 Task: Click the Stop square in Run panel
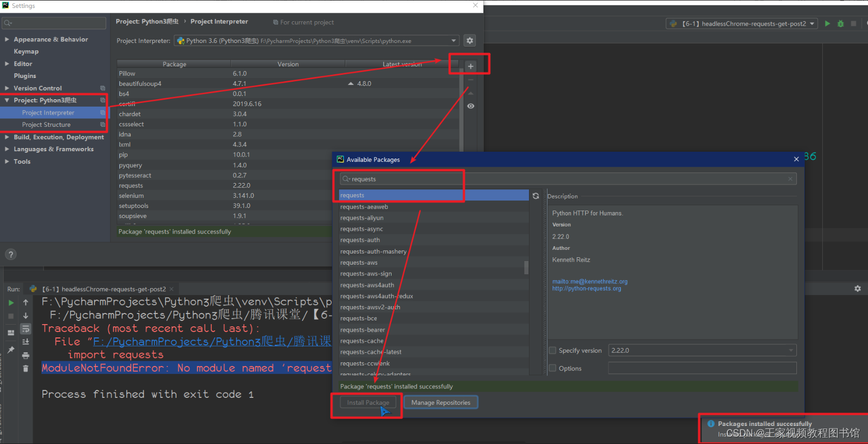11,316
